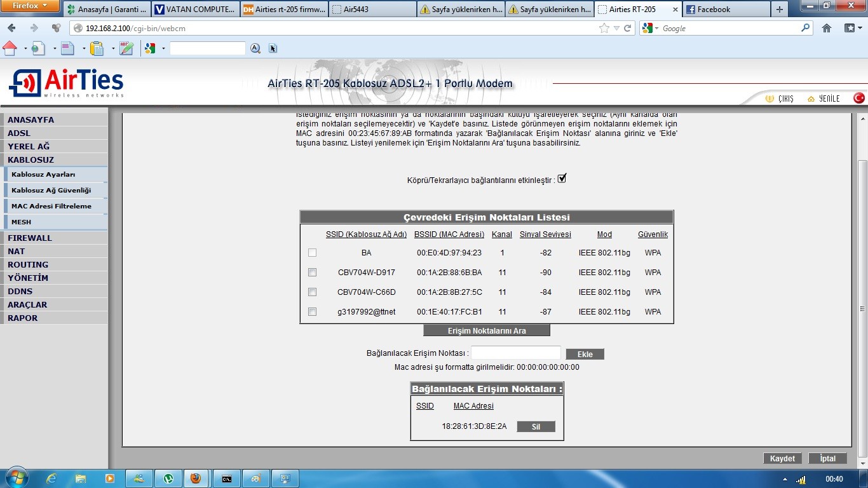Click network signal icon in system tray
This screenshot has width=868, height=488.
(x=801, y=479)
